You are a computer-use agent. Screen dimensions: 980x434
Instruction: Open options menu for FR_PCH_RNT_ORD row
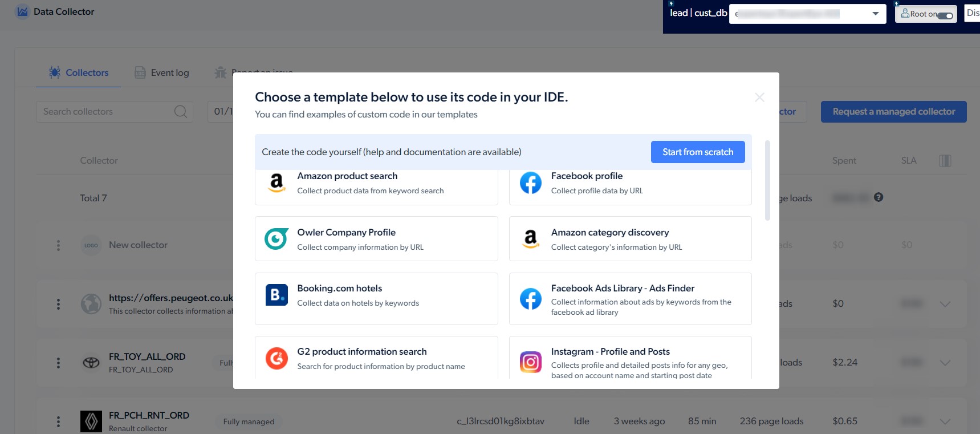coord(58,421)
